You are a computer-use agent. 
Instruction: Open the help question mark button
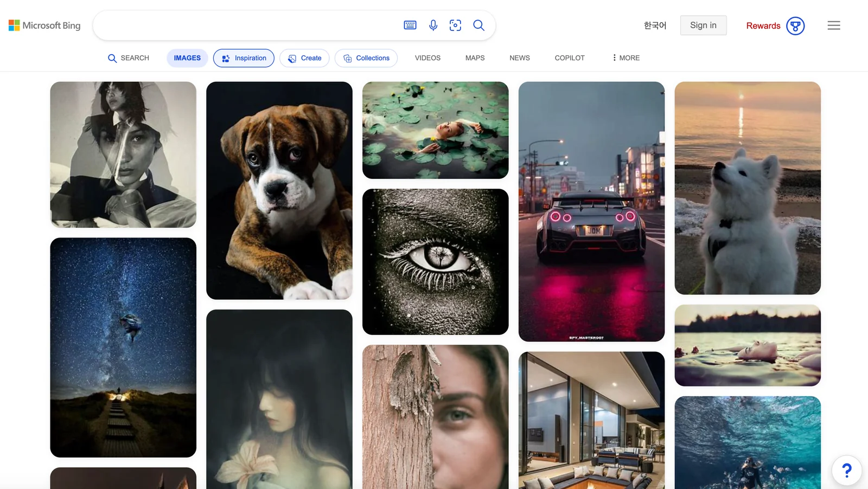click(x=846, y=470)
